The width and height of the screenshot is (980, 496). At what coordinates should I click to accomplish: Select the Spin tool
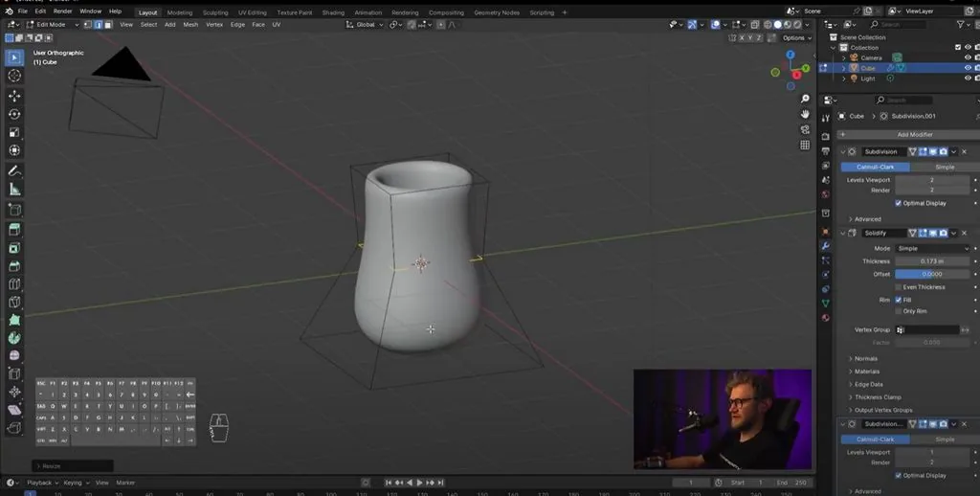[x=14, y=338]
